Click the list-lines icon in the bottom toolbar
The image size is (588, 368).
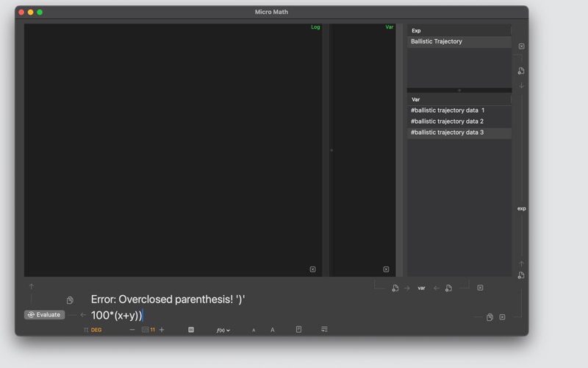tap(324, 329)
